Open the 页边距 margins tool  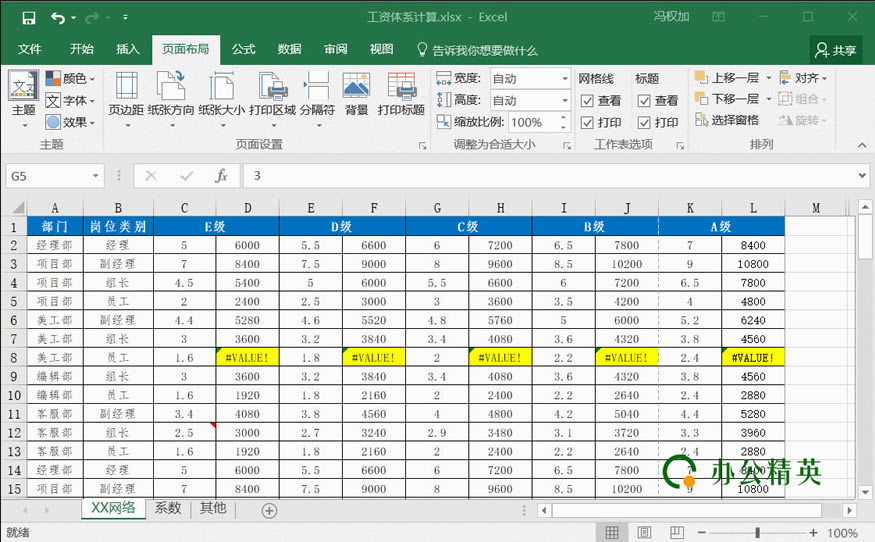click(x=126, y=97)
